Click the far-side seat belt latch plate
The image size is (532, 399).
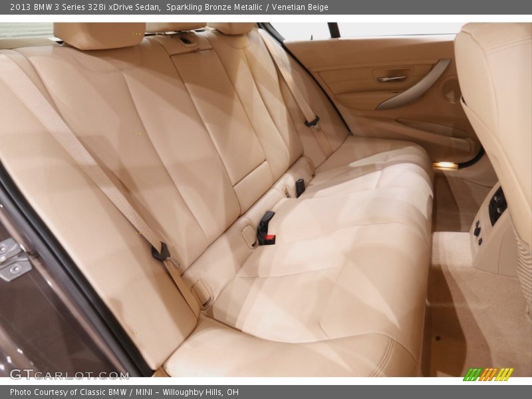[x=311, y=122]
